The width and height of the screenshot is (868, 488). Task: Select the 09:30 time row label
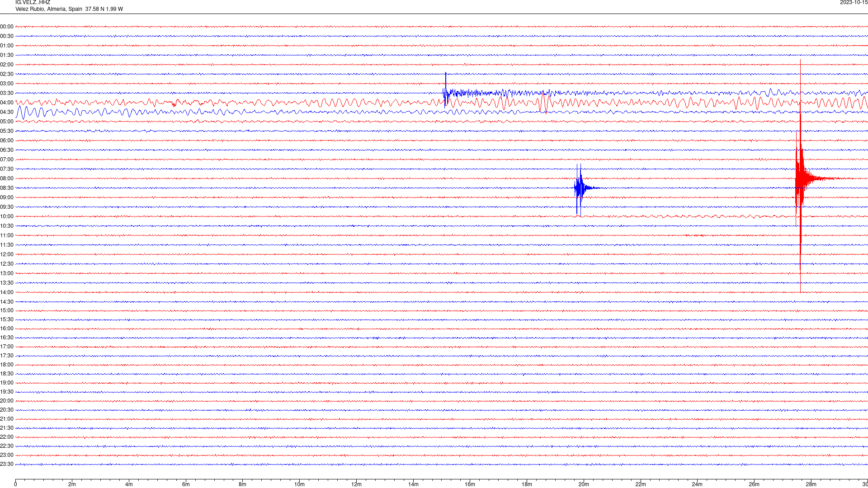7,207
